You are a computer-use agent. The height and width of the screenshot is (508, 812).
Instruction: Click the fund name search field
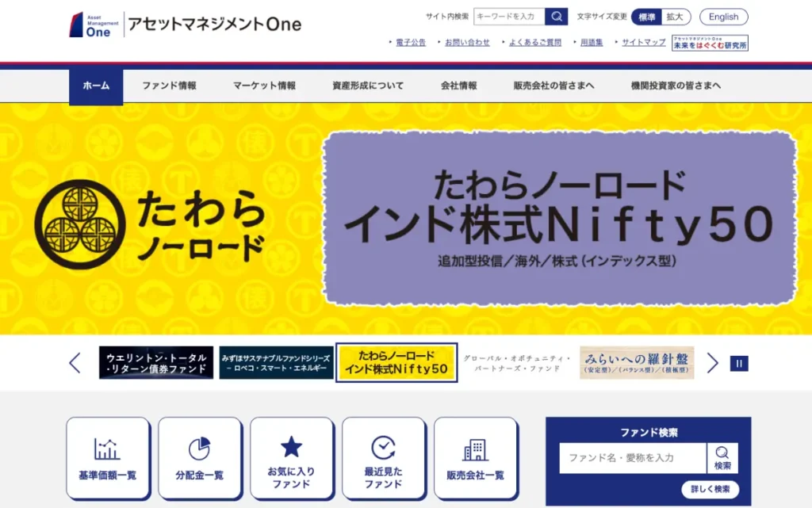[x=633, y=458]
